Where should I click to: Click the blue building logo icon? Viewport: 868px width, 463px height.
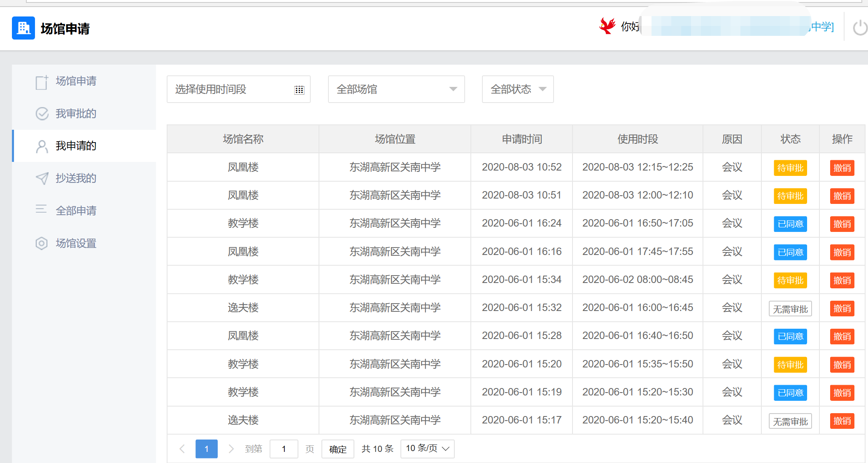click(23, 28)
